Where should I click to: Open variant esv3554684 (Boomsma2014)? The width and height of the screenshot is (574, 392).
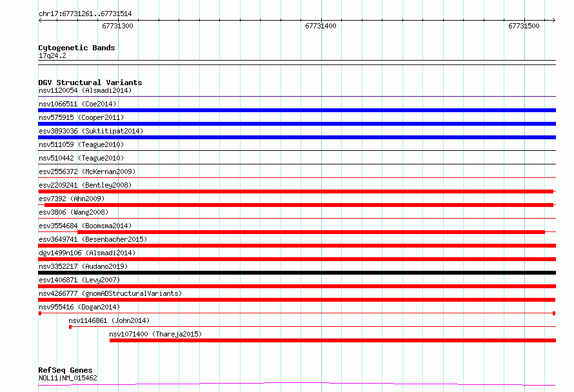coord(85,226)
